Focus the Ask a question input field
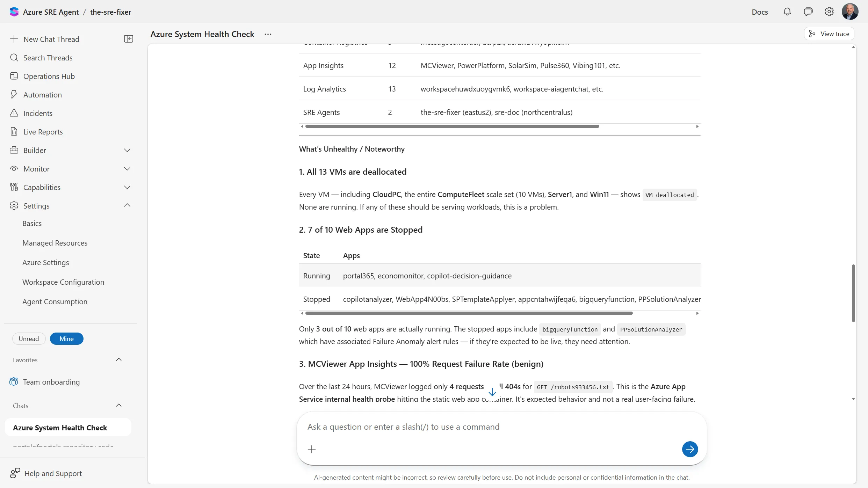 [501, 427]
